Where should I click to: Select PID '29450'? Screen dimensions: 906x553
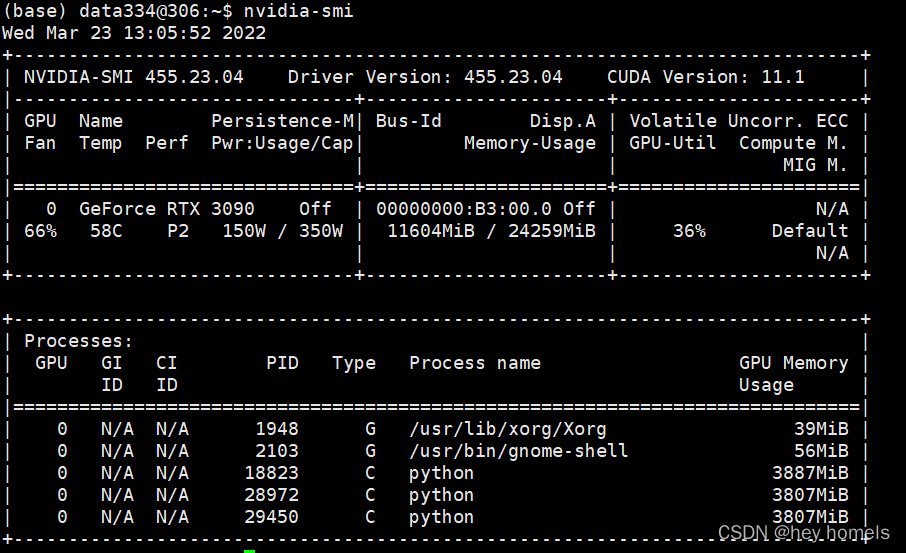coord(272,517)
